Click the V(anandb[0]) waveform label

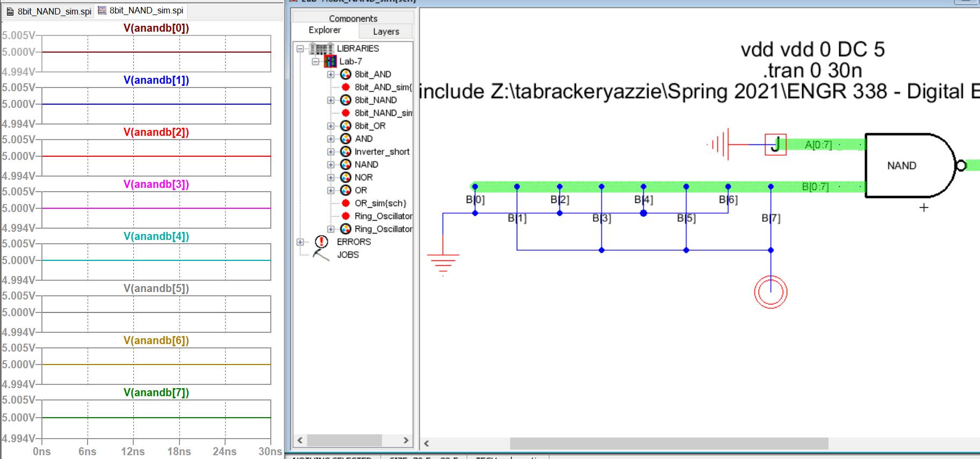pos(156,28)
